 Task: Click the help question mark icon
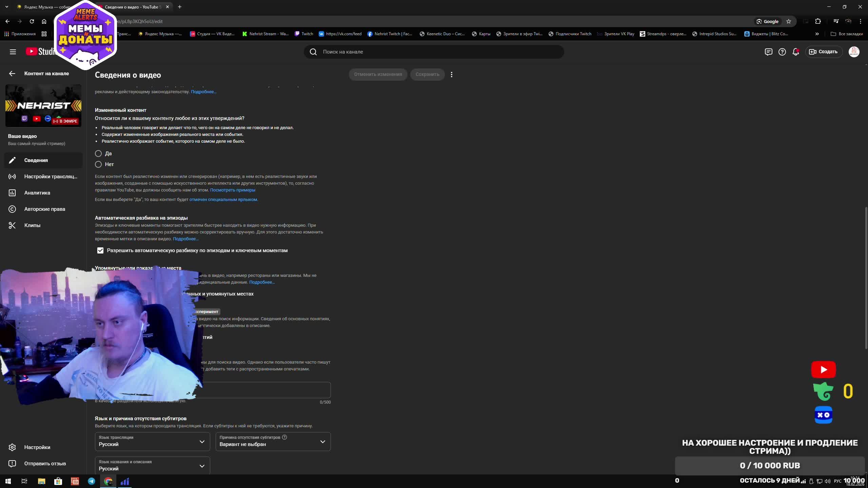click(x=782, y=52)
